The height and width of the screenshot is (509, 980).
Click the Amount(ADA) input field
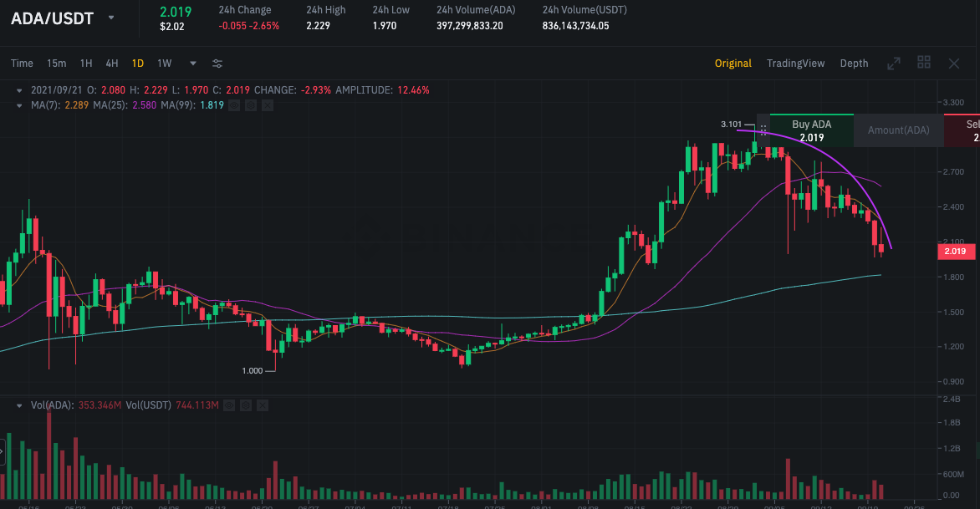(898, 130)
